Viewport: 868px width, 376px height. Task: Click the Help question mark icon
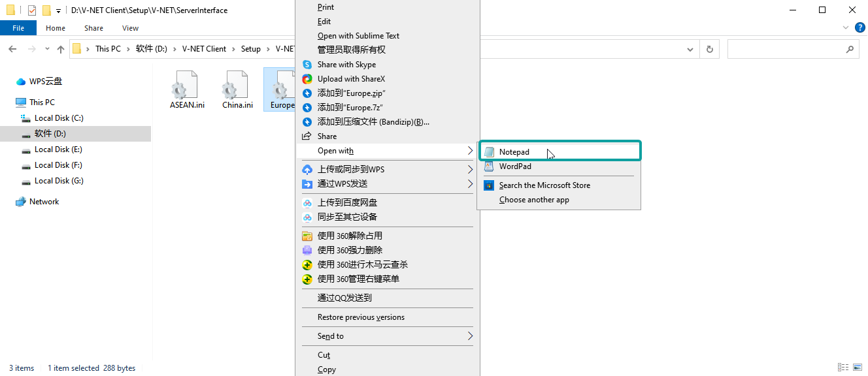click(860, 27)
